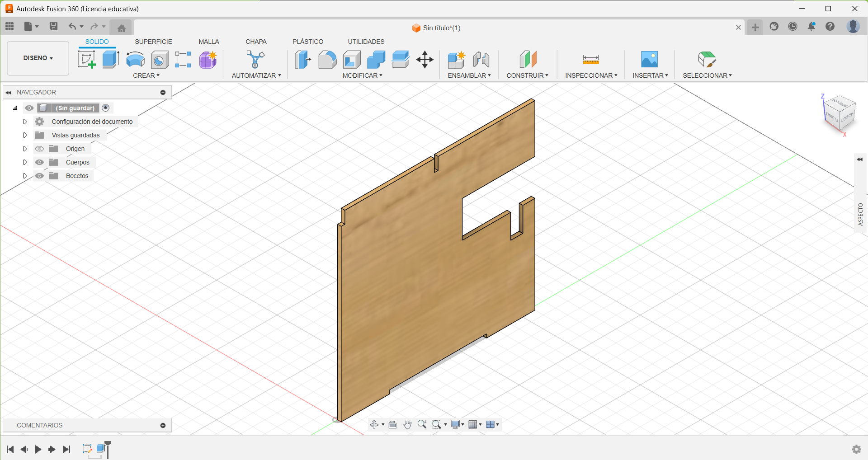The image size is (868, 460).
Task: Play the timeline history
Action: click(38, 449)
